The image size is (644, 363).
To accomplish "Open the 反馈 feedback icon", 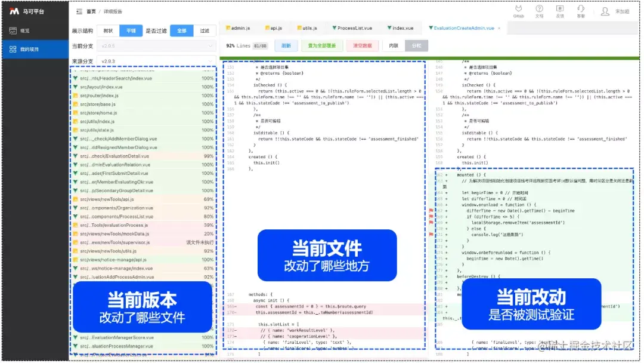I will pos(559,10).
